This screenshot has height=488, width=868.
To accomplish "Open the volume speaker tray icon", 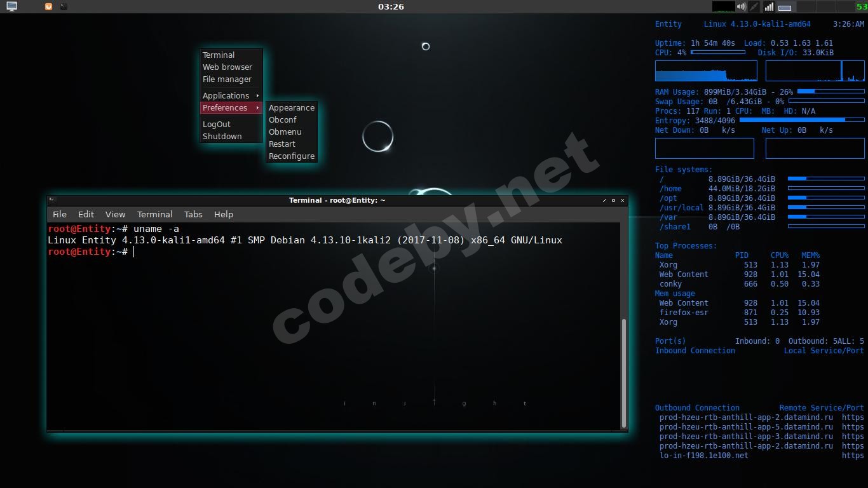I will pyautogui.click(x=741, y=6).
